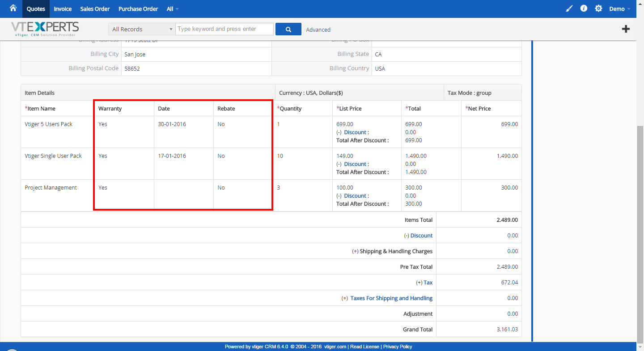The width and height of the screenshot is (644, 351).
Task: Go to the Home icon
Action: pos(13,8)
